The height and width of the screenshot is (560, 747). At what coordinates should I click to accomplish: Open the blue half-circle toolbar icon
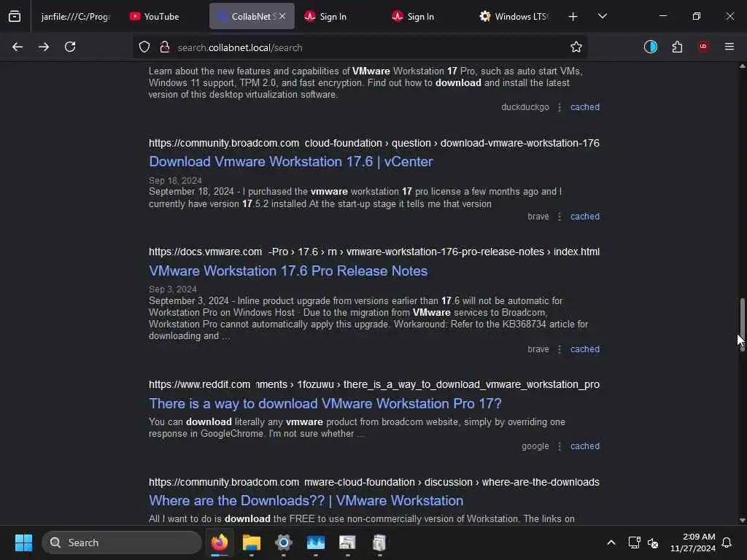(650, 47)
